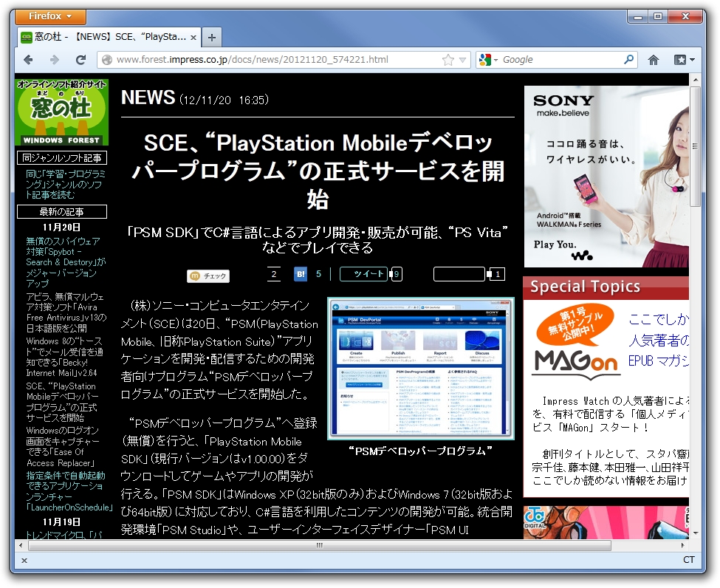Minimize the Firefox window
Viewport: 720px width, 588px height.
tap(637, 16)
